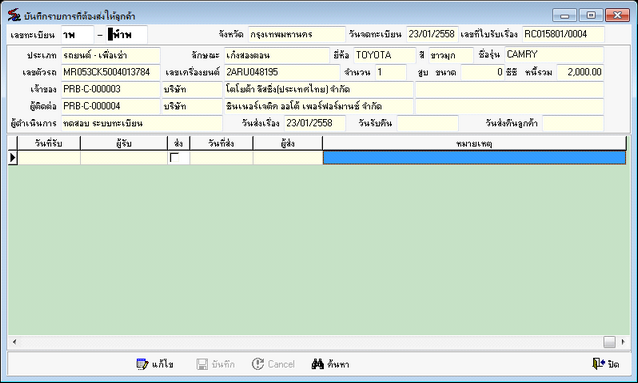This screenshot has height=383, width=638.
Task: Click scrollbar left arrow of grid
Action: [14, 342]
